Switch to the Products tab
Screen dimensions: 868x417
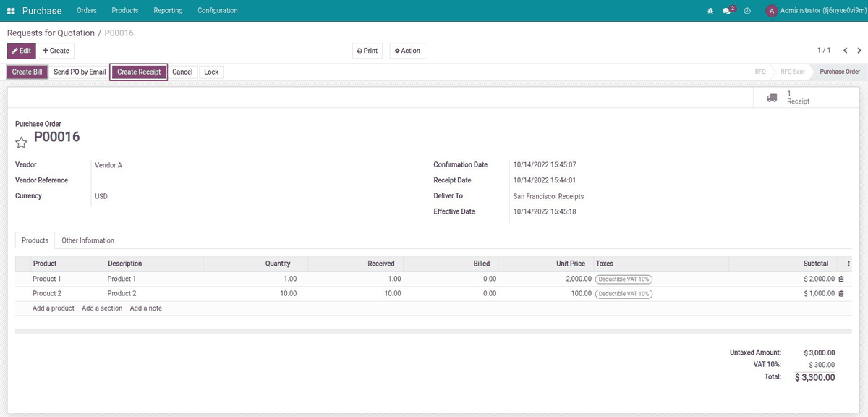click(35, 240)
